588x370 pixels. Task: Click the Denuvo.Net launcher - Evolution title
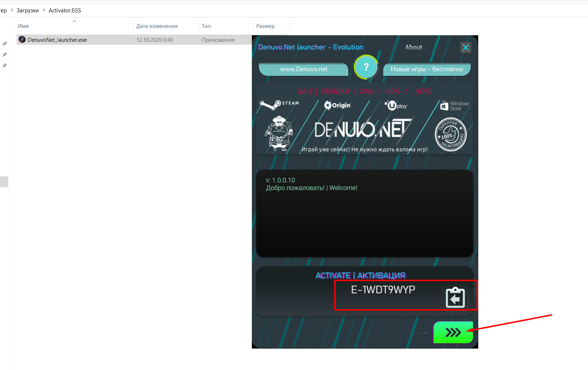(311, 47)
